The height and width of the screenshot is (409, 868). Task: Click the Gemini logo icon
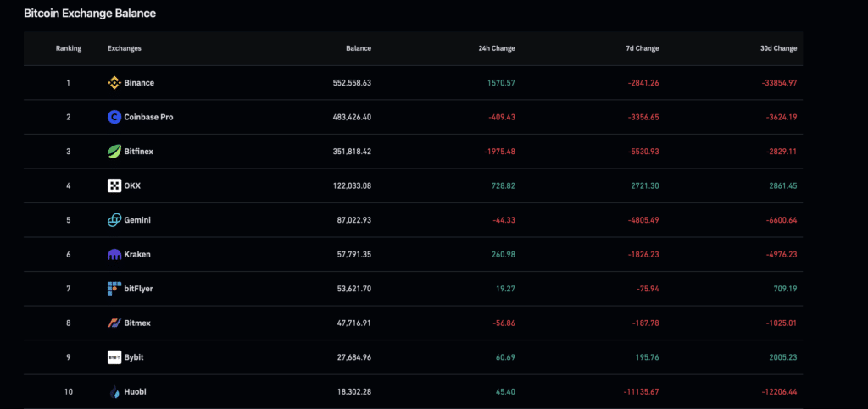[x=114, y=220]
